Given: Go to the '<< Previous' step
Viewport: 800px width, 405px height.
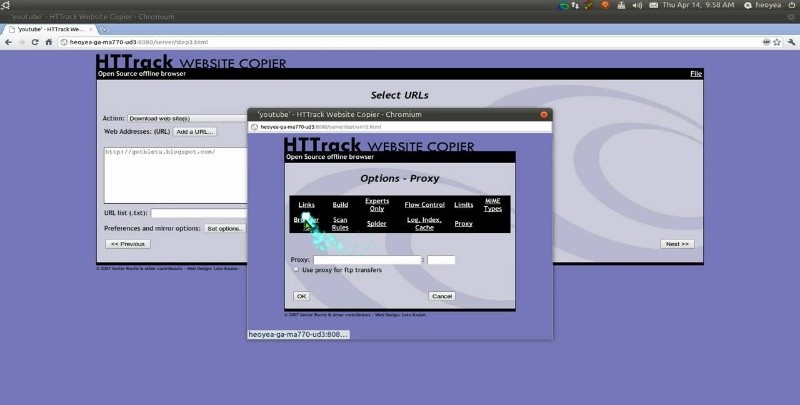Looking at the screenshot, I should pyautogui.click(x=128, y=244).
